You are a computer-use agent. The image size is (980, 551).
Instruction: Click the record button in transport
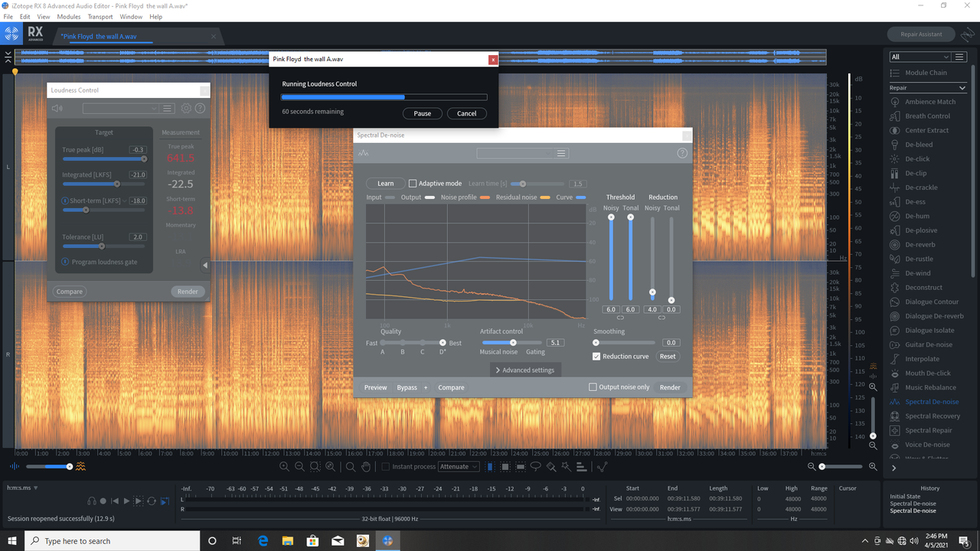[103, 501]
